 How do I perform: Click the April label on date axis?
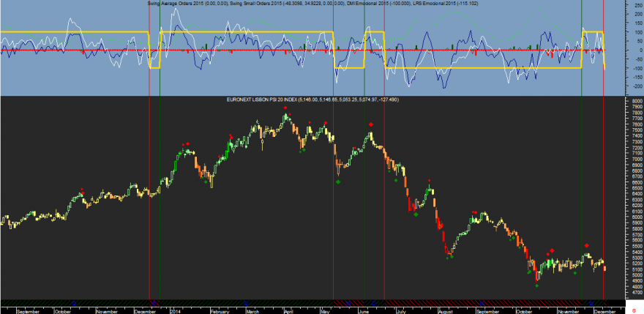288,312
